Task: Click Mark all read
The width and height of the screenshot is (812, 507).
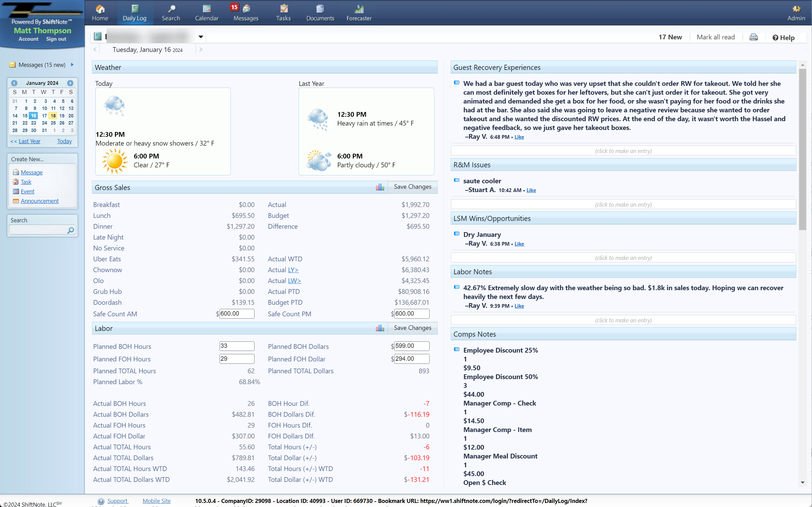Action: pos(715,37)
